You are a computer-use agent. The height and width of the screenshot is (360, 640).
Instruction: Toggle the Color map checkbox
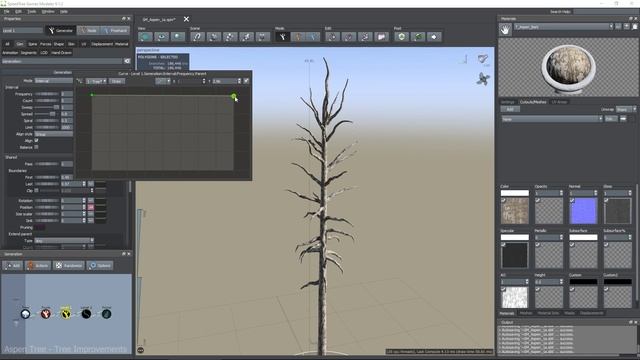pos(503,200)
